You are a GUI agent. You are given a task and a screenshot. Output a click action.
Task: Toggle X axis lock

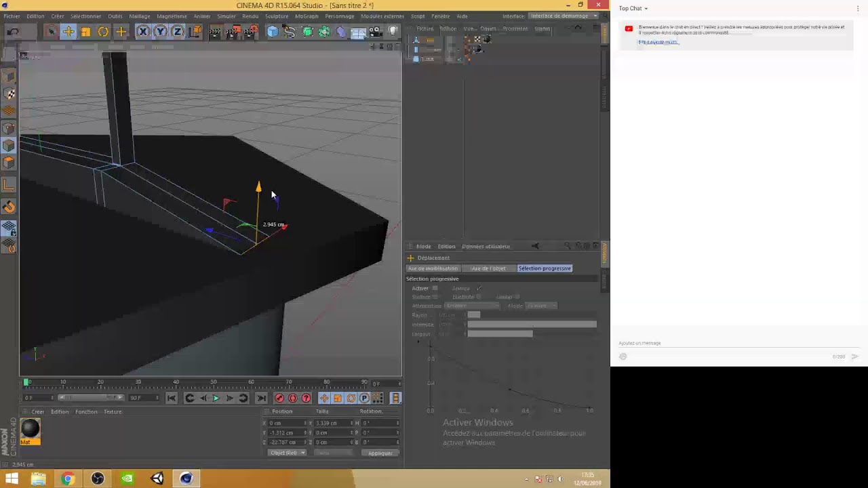[x=143, y=31]
